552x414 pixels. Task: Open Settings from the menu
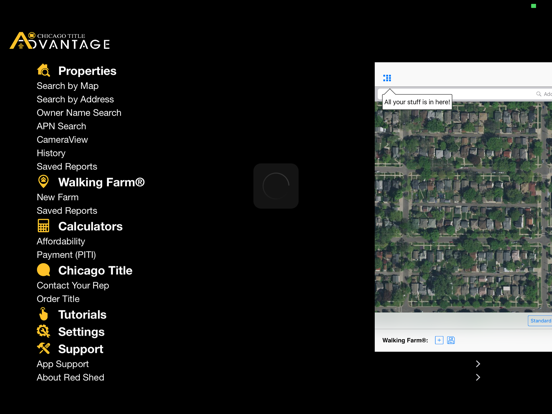point(81,332)
